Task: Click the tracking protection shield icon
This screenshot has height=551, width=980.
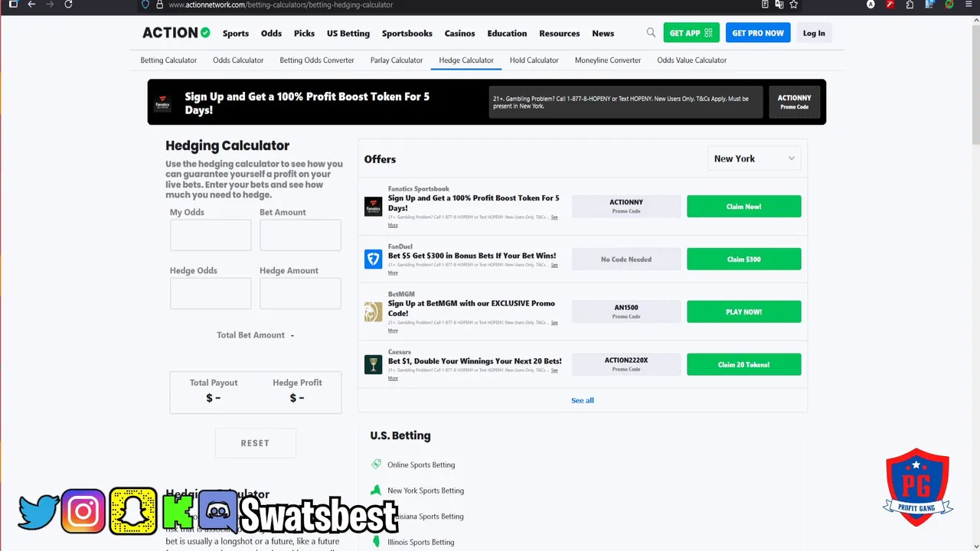Action: tap(146, 5)
